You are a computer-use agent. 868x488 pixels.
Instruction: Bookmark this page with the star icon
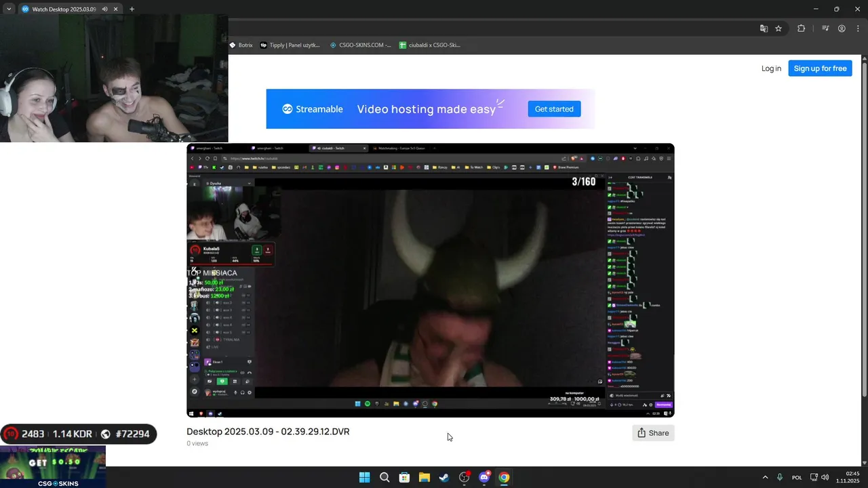click(778, 28)
